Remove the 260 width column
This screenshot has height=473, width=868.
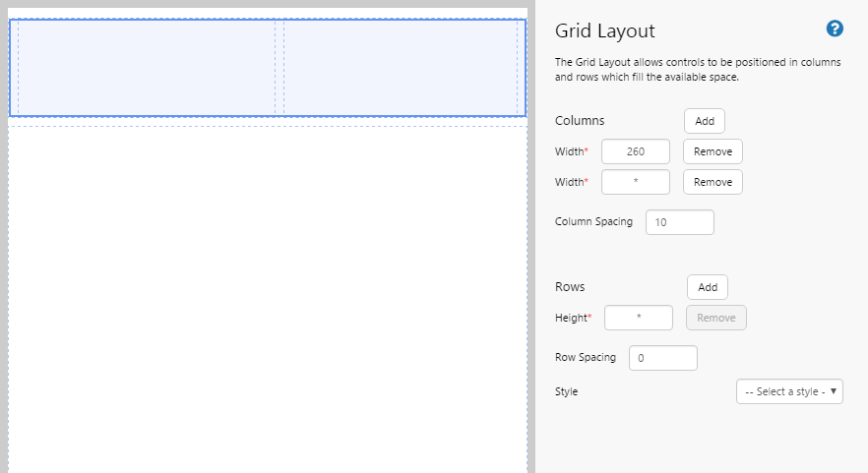coord(713,151)
